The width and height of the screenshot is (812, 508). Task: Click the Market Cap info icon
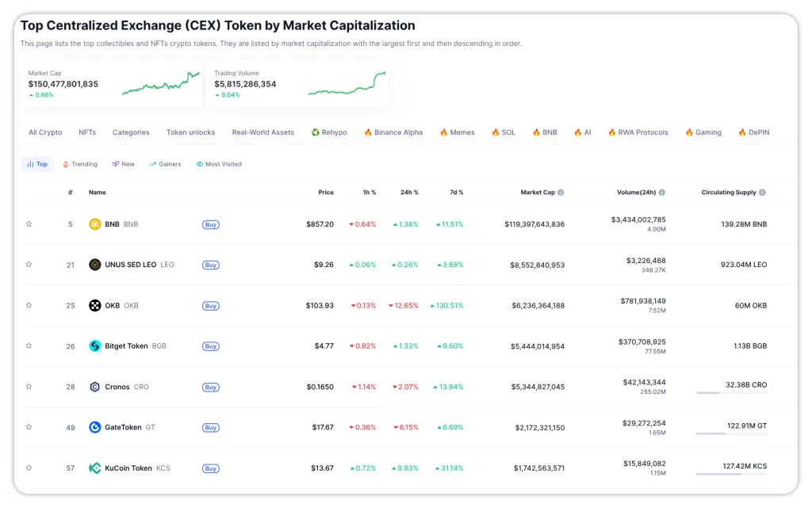[x=561, y=193]
